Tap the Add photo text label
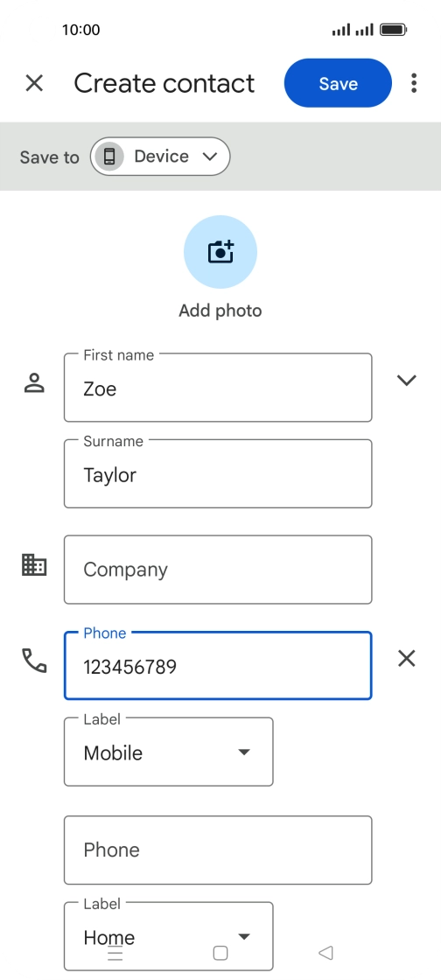The width and height of the screenshot is (441, 980). click(220, 311)
